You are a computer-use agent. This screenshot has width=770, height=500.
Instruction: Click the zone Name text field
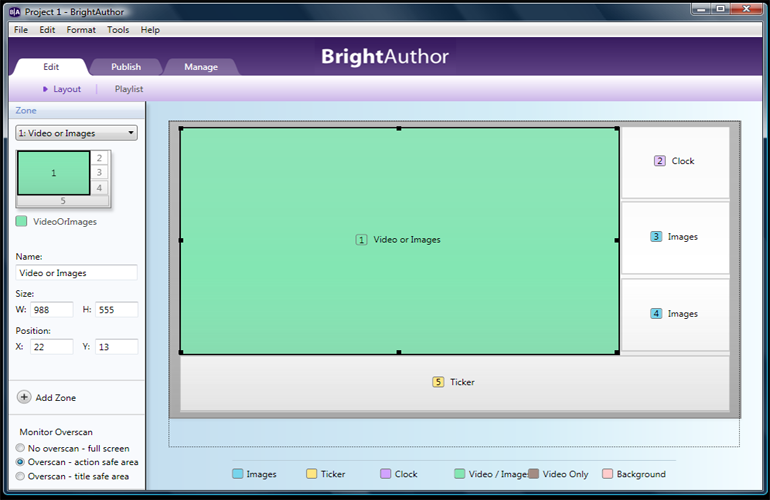click(77, 273)
